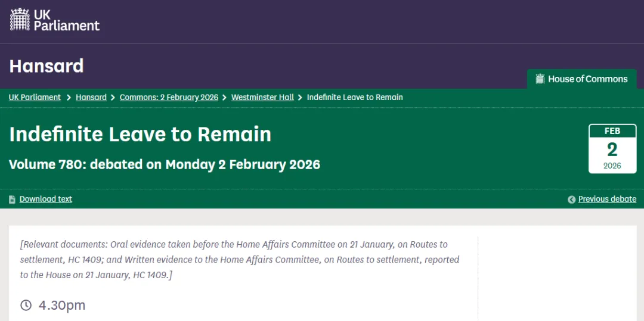This screenshot has height=321, width=644.
Task: Click the portcullis icon in House of Commons tab
Action: click(x=540, y=79)
